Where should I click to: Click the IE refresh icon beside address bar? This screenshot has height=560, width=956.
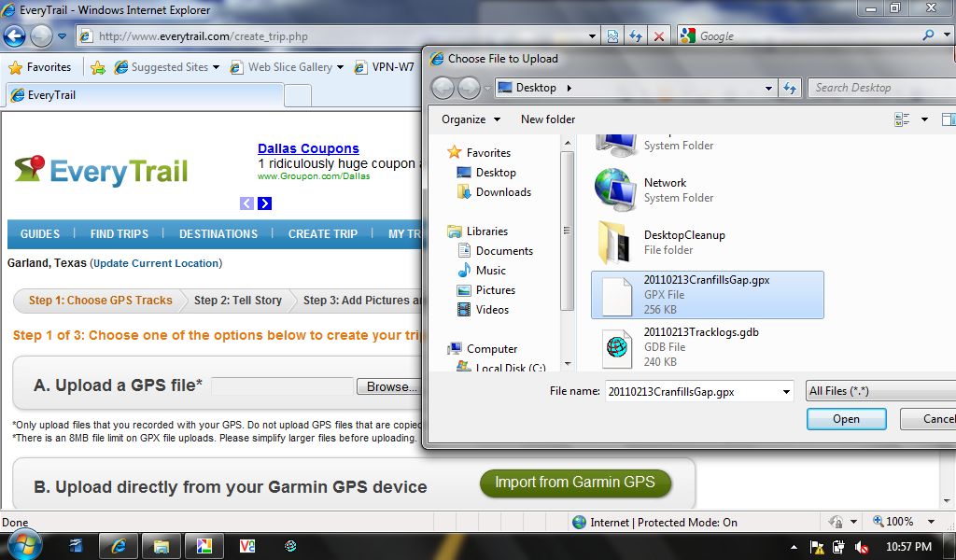pyautogui.click(x=636, y=36)
